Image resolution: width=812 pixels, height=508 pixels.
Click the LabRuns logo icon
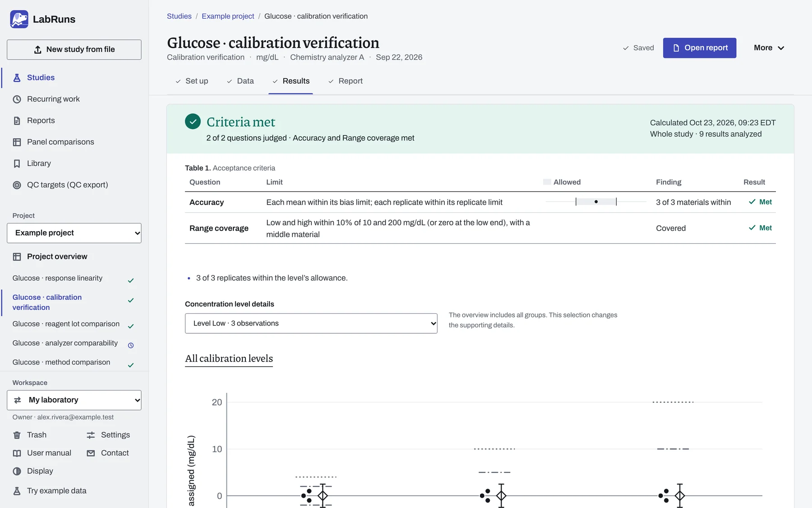(19, 19)
